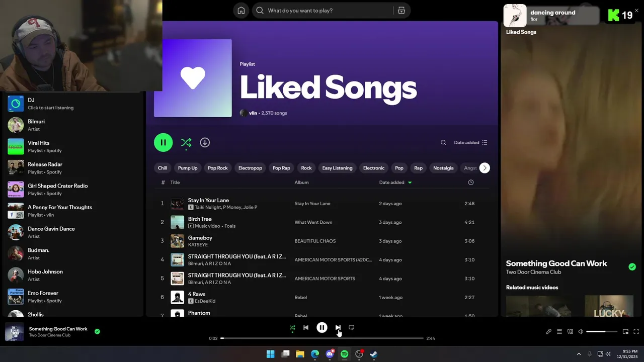This screenshot has width=644, height=362.
Task: Click the search magnifier in top bar
Action: (x=260, y=11)
